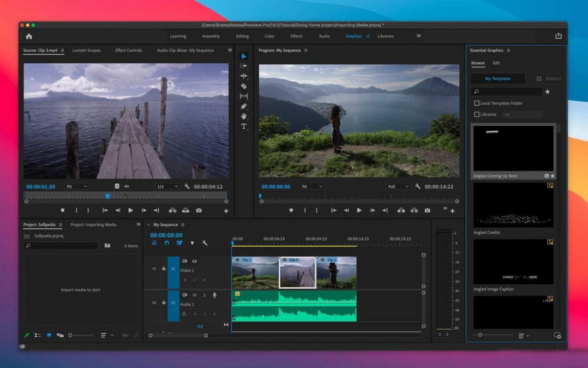The height and width of the screenshot is (368, 588).
Task: Open timeline wrench display settings
Action: tap(205, 243)
